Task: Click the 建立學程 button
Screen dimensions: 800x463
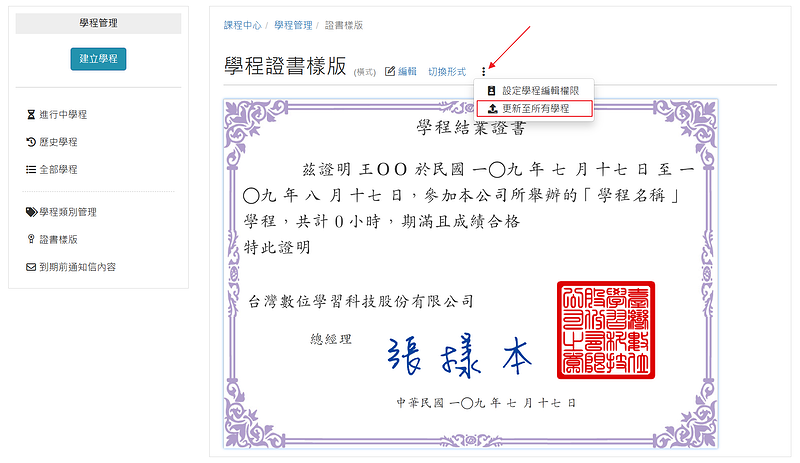Action: point(98,59)
